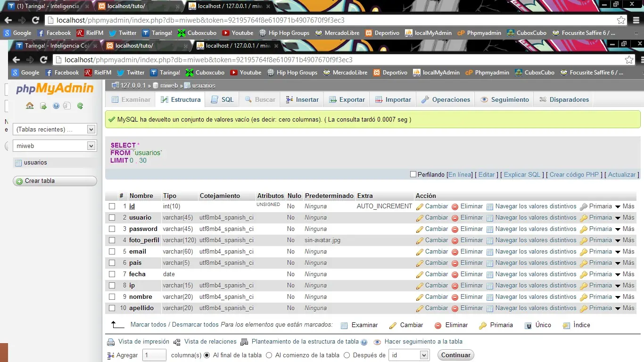Click the database-with-green-arrow icon under phpMyAdmin logo

tap(43, 106)
